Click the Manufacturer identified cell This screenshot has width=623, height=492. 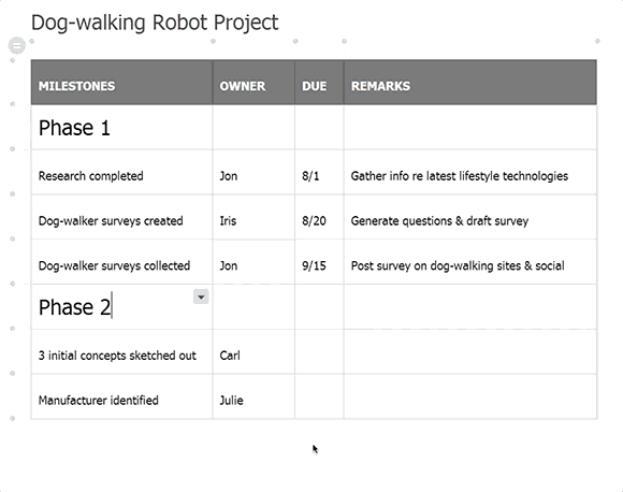[x=122, y=397]
